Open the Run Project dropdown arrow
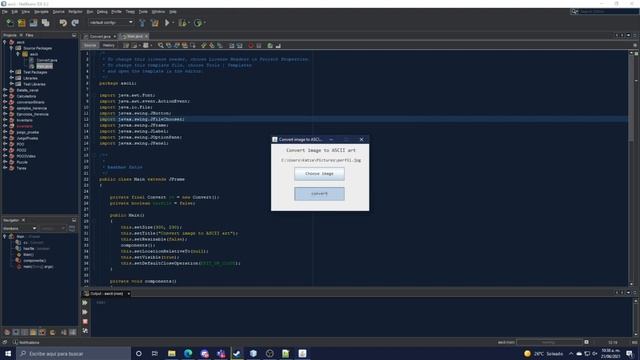This screenshot has height=360, width=640. [x=173, y=23]
